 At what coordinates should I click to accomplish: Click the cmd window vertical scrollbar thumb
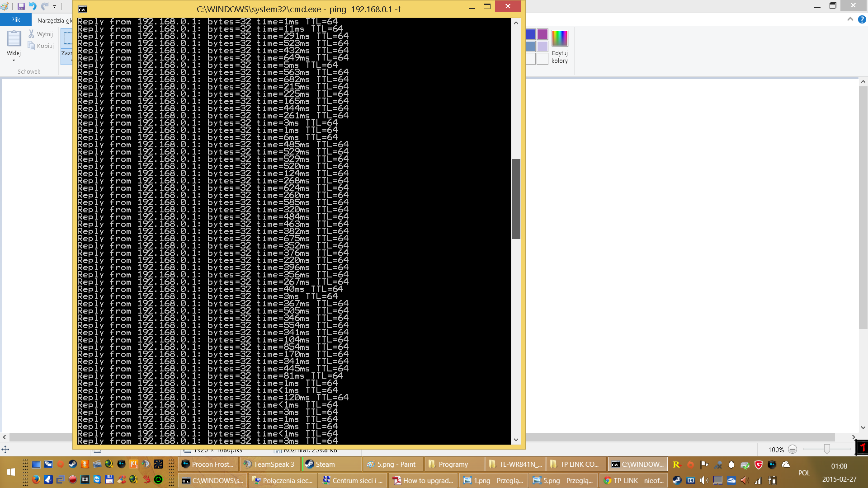click(x=516, y=199)
